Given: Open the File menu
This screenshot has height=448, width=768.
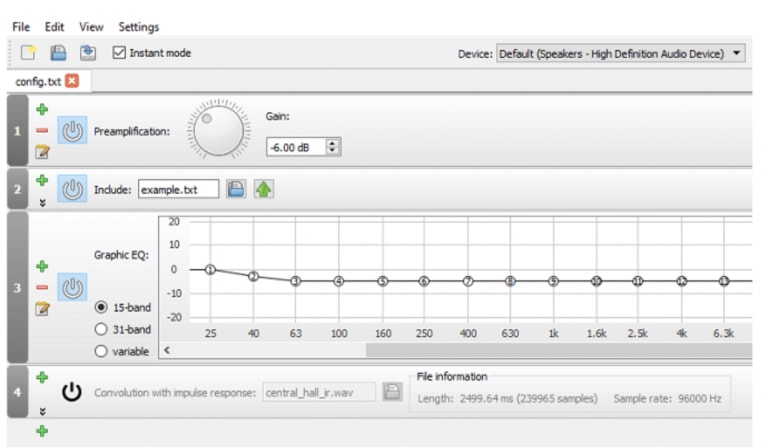Looking at the screenshot, I should [21, 27].
